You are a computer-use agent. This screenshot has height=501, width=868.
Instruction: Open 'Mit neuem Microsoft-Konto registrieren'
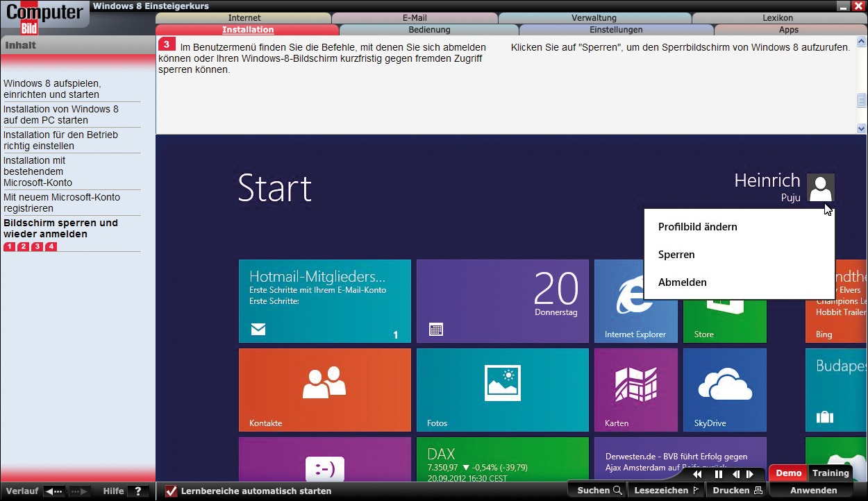pos(62,203)
